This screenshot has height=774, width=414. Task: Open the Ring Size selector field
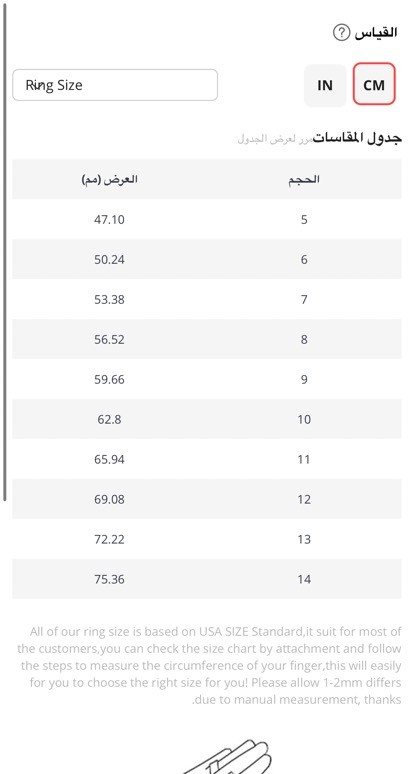115,85
